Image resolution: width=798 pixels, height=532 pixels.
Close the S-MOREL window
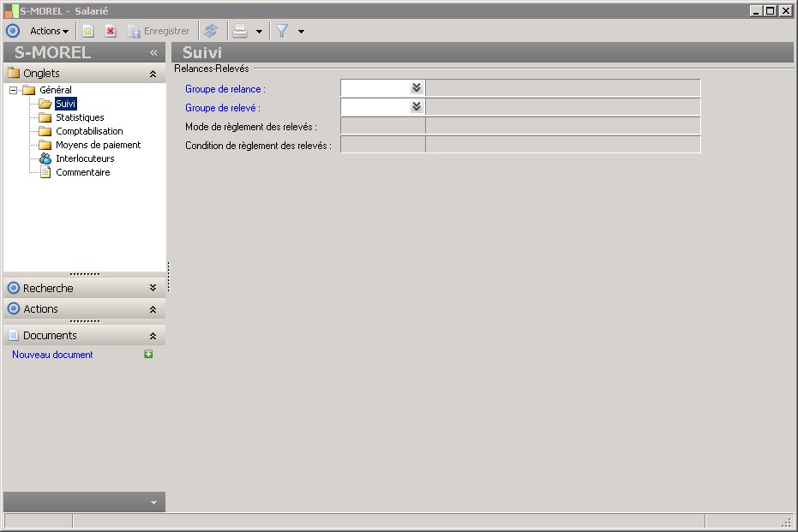coord(786,10)
